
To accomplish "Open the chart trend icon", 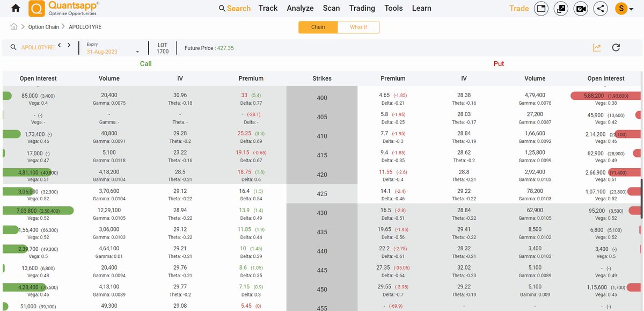I will [x=597, y=47].
